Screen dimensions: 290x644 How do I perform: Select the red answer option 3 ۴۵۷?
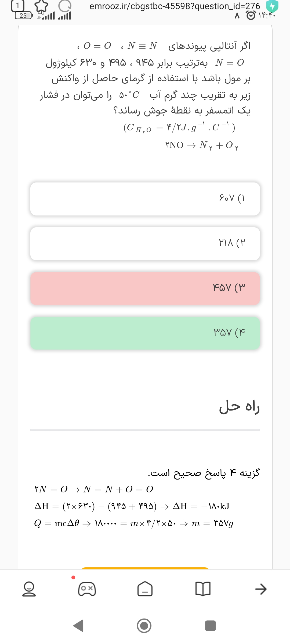(145, 288)
